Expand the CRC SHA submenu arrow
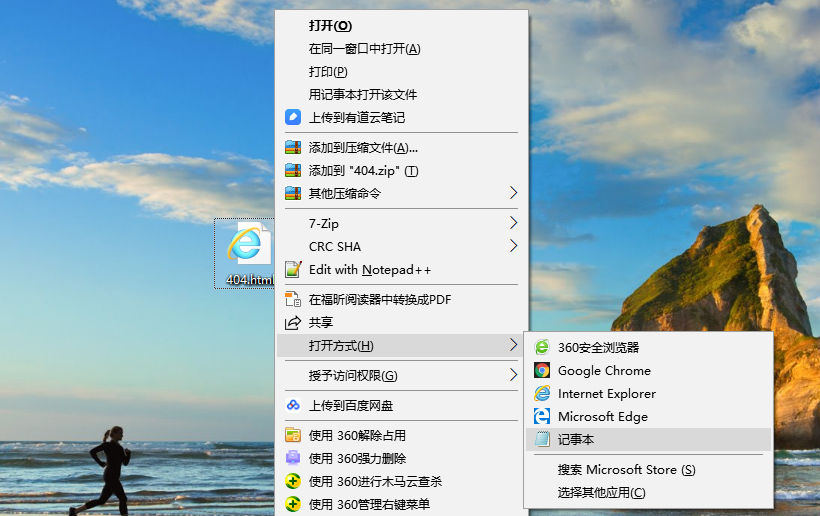820x516 pixels. click(514, 246)
